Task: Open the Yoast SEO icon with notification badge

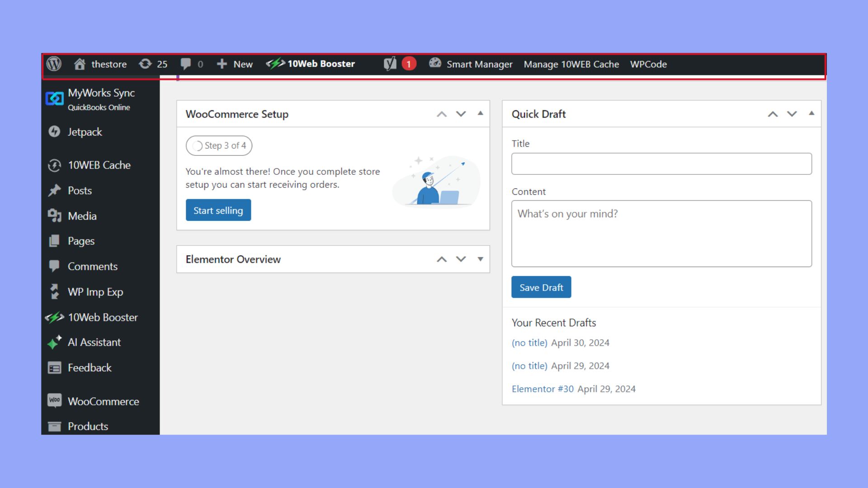Action: 390,64
